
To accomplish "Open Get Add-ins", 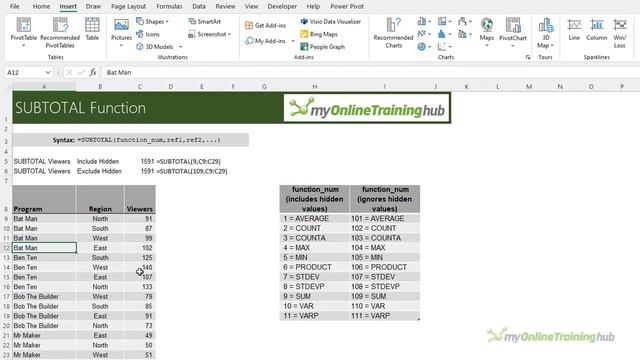I will point(265,25).
